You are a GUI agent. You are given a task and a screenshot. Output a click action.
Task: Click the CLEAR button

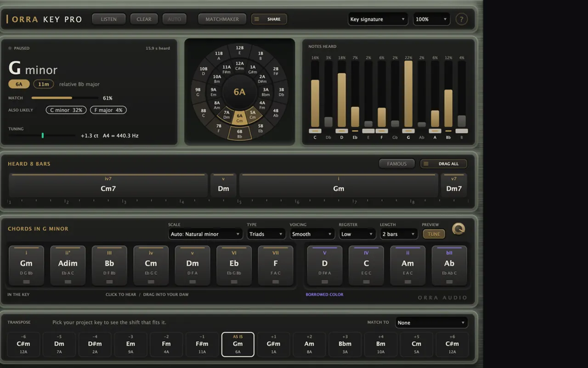pyautogui.click(x=144, y=19)
